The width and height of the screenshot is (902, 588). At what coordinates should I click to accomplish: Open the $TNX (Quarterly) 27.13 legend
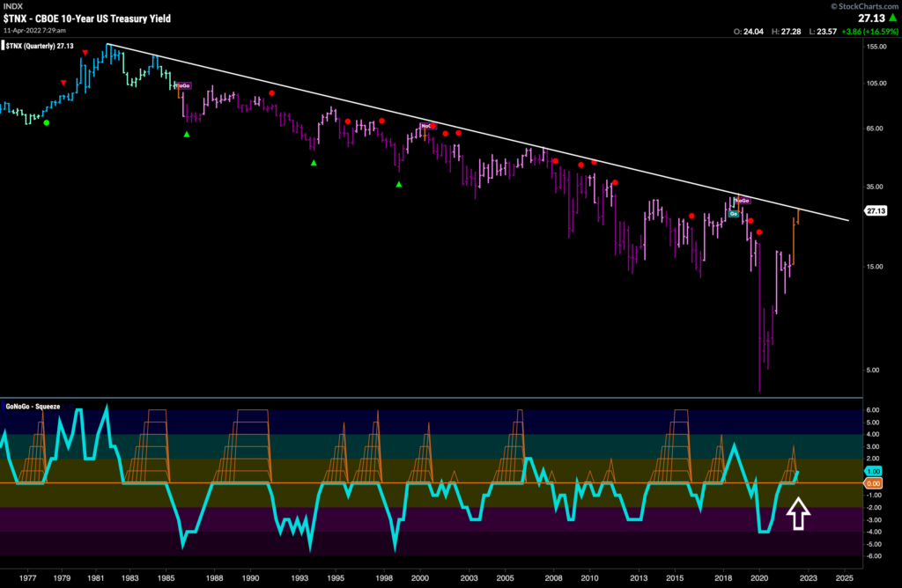pyautogui.click(x=38, y=46)
